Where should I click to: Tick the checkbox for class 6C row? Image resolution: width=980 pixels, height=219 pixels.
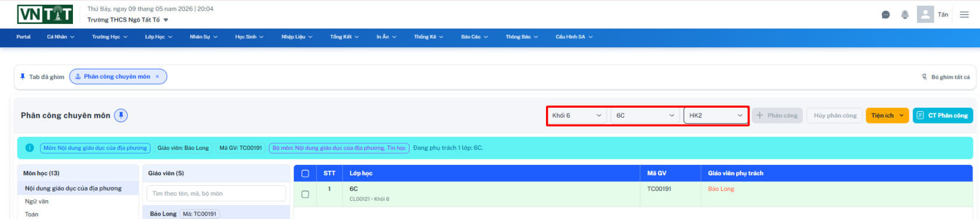pyautogui.click(x=305, y=194)
